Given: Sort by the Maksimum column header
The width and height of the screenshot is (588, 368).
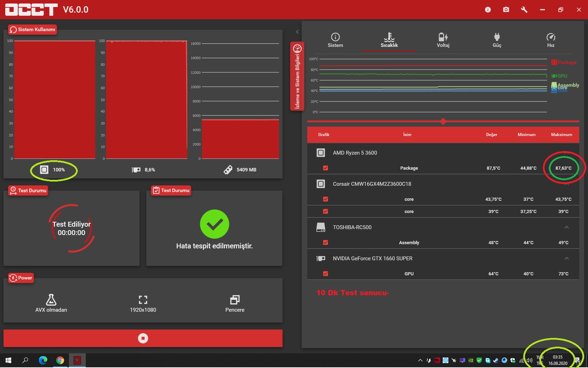Looking at the screenshot, I should coord(561,135).
